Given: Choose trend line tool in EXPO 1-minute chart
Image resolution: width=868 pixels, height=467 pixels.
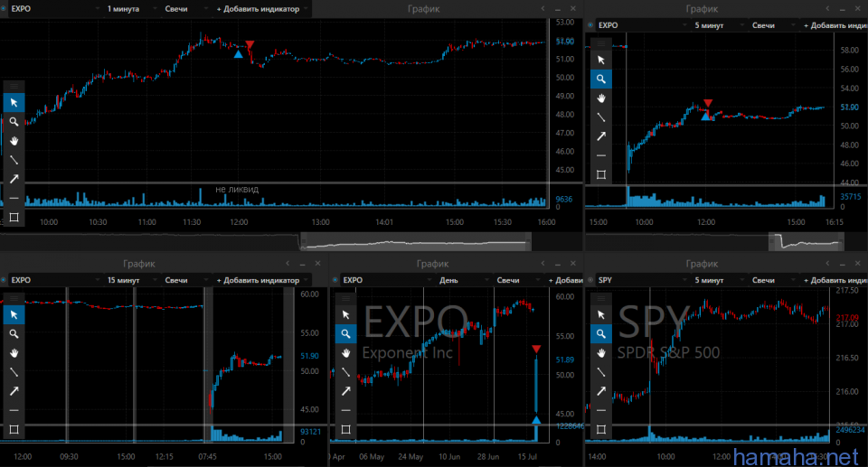Looking at the screenshot, I should (14, 160).
